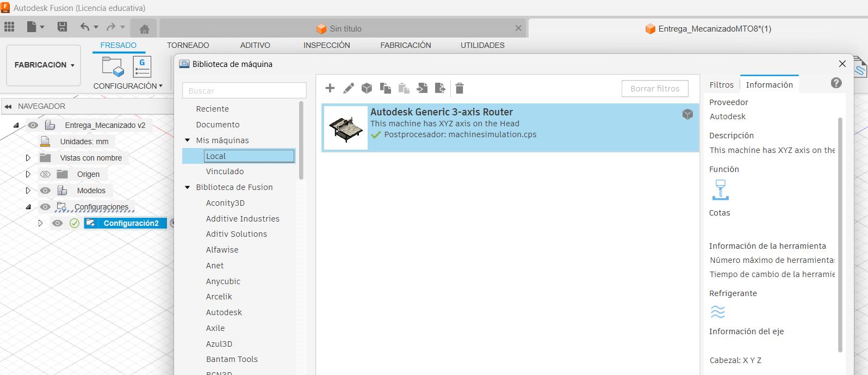
Task: Switch to the Filtros panel tab
Action: (x=722, y=85)
